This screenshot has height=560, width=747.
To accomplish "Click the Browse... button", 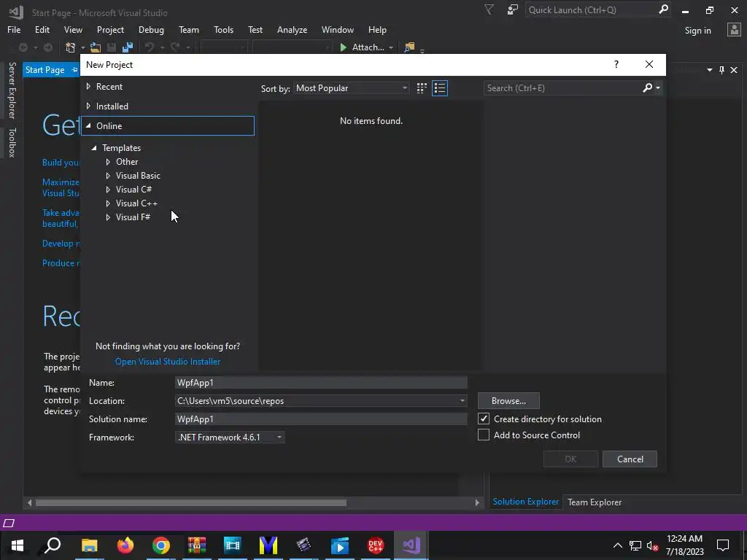I will pyautogui.click(x=508, y=401).
